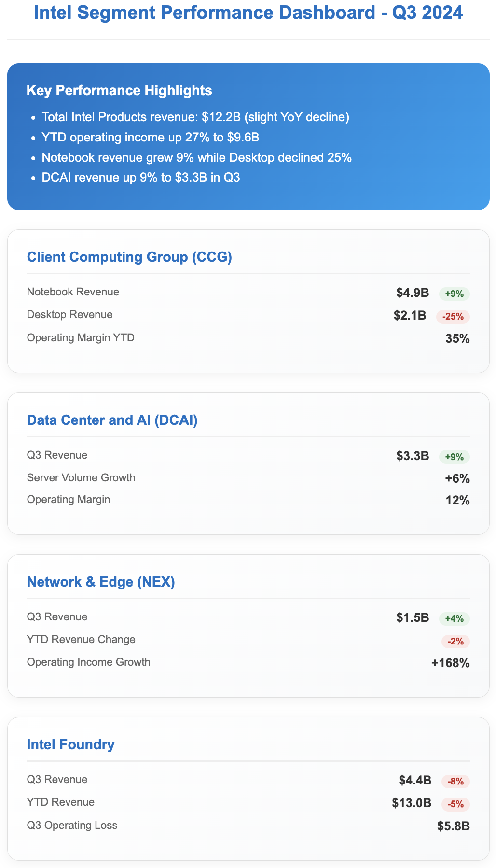Click the Notebook Revenue +9% badge
The height and width of the screenshot is (868, 496).
tap(454, 294)
